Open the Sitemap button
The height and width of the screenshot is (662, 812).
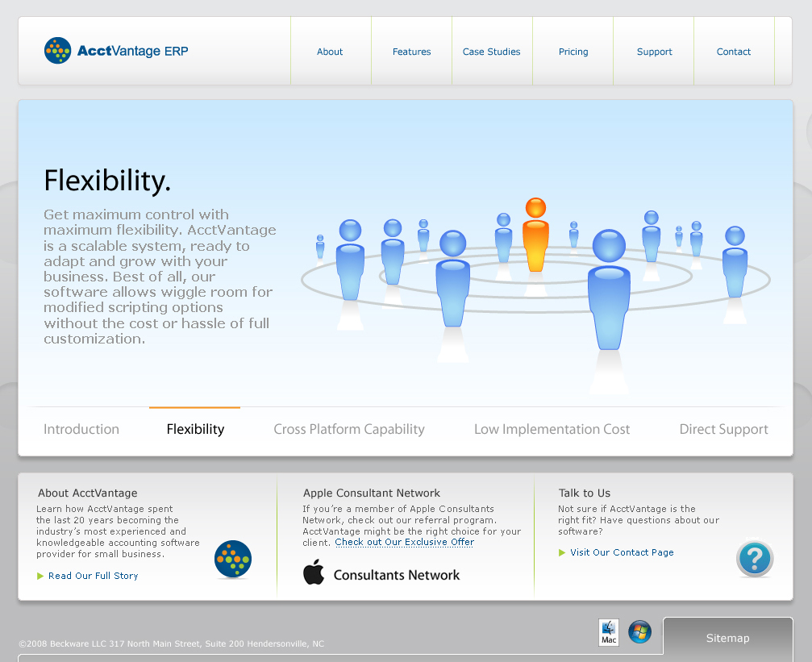click(728, 638)
